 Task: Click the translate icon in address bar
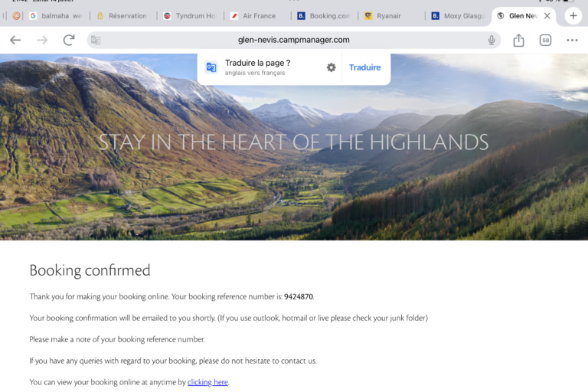tap(96, 40)
